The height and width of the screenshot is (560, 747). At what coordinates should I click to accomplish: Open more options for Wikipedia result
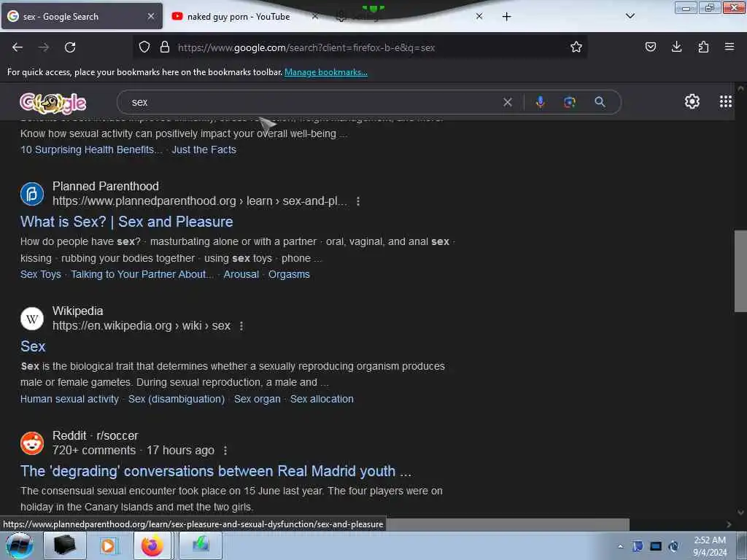(241, 326)
